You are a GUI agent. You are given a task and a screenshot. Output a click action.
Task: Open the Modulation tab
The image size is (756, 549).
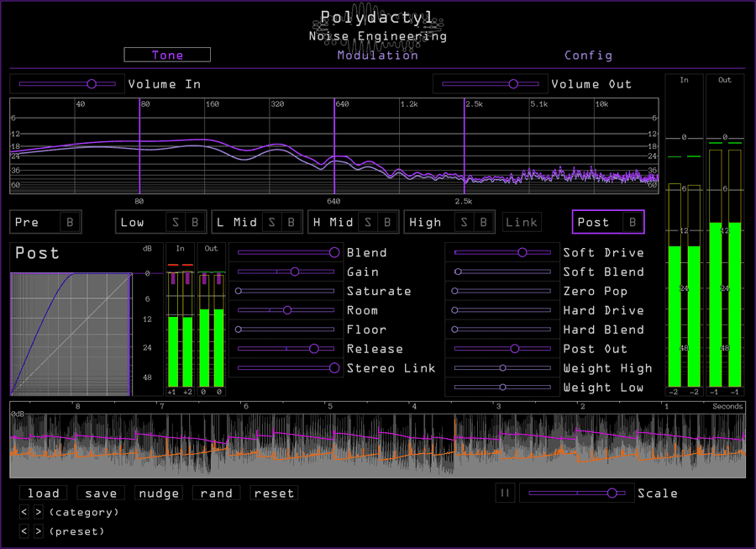pos(377,55)
